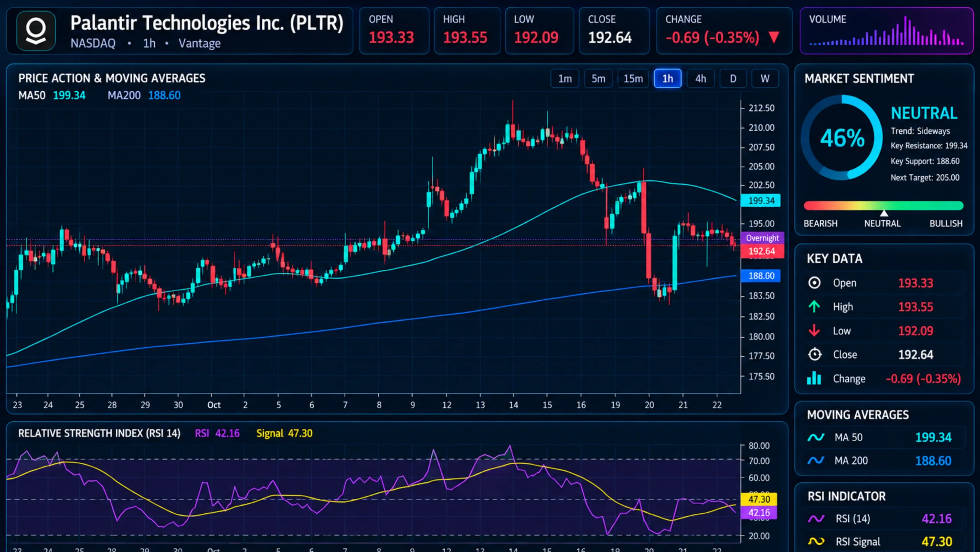Click the sentiment gauge triangle marker

click(x=884, y=213)
